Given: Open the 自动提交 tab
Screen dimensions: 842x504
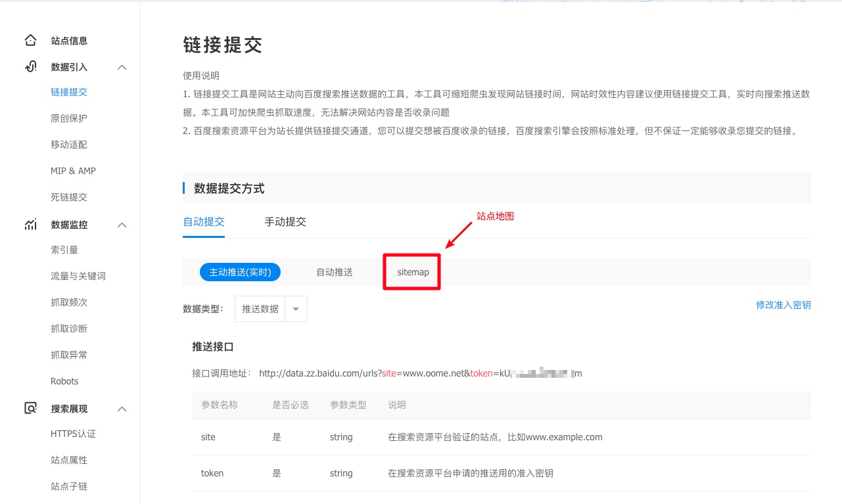Looking at the screenshot, I should tap(204, 222).
